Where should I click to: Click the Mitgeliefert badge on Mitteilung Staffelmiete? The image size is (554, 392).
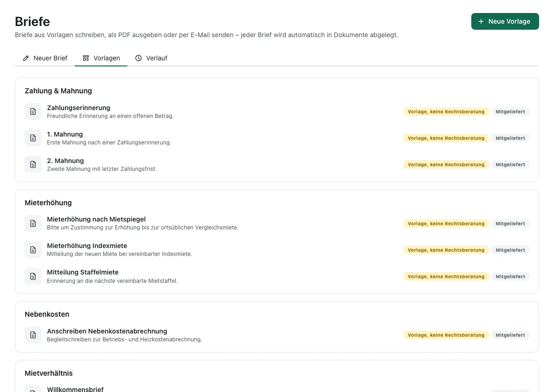pyautogui.click(x=510, y=276)
